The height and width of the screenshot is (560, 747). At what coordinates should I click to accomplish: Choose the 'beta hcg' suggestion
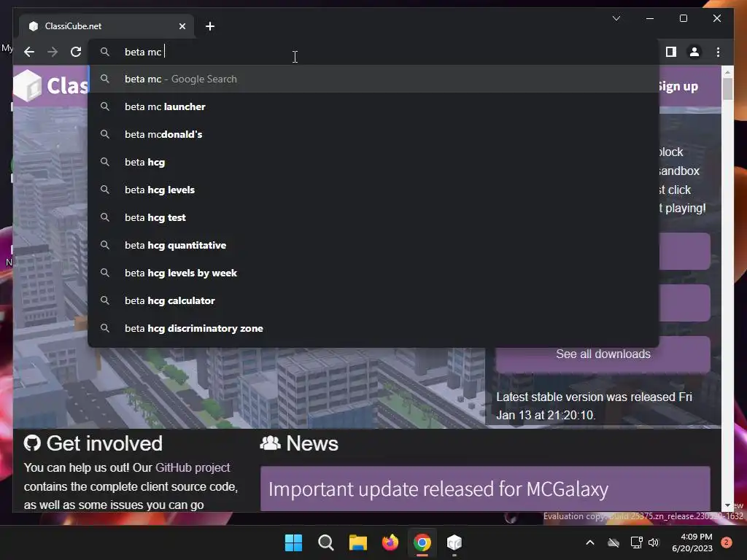click(x=373, y=162)
